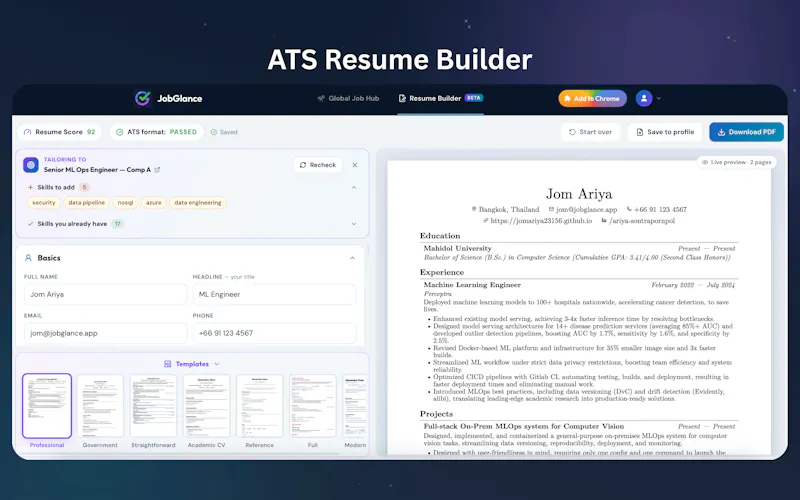Image resolution: width=800 pixels, height=500 pixels.
Task: Focus the Full Name input field
Action: [106, 294]
